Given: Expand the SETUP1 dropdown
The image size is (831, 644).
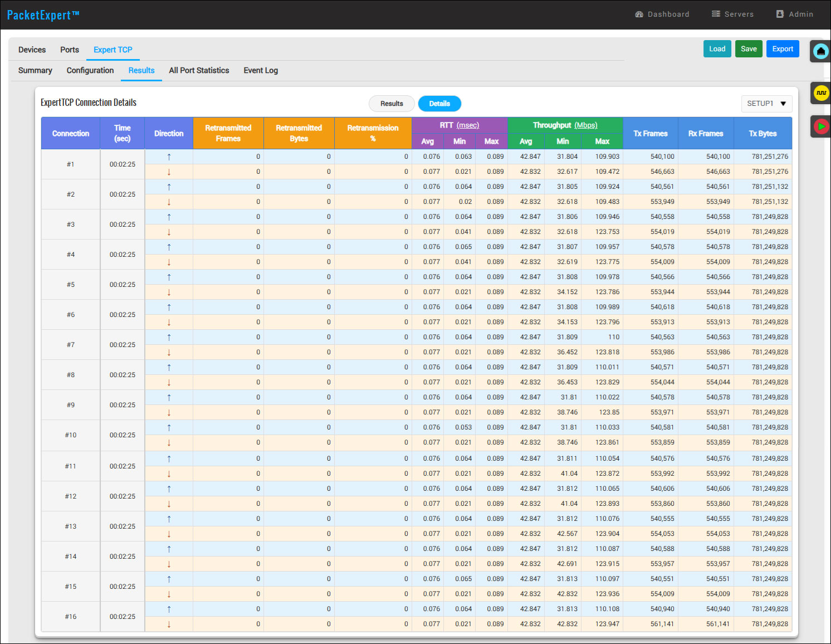Looking at the screenshot, I should pyautogui.click(x=766, y=104).
